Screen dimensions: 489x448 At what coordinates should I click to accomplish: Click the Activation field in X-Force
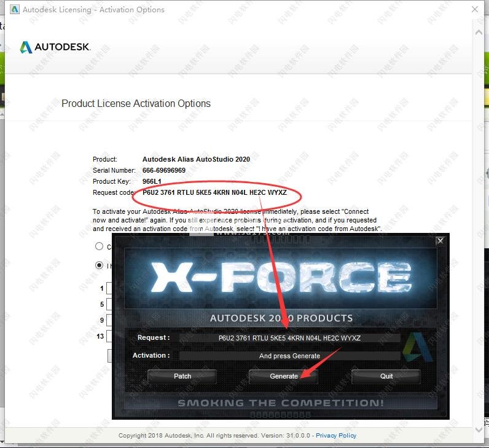coord(290,356)
